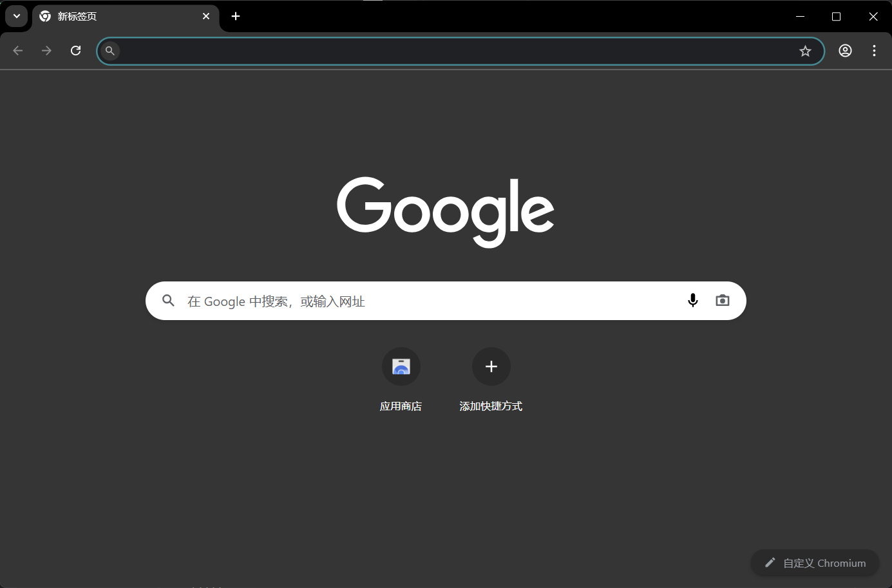
Task: Search by image with camera icon
Action: click(x=723, y=301)
